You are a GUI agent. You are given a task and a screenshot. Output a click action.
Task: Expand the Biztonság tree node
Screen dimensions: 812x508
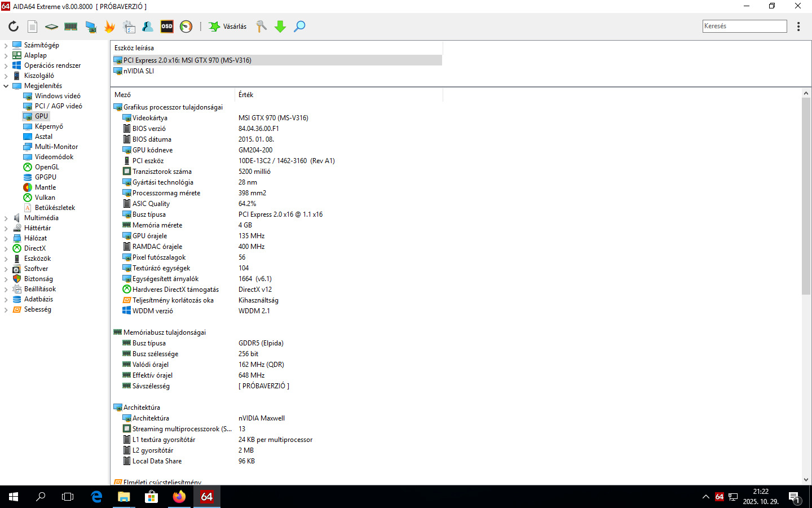(x=6, y=279)
